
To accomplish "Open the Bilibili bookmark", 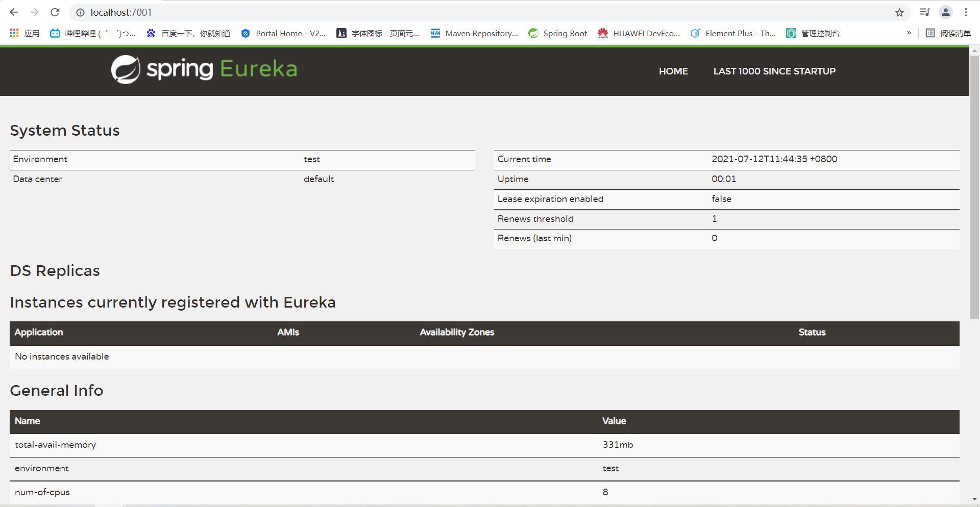I will click(x=93, y=33).
